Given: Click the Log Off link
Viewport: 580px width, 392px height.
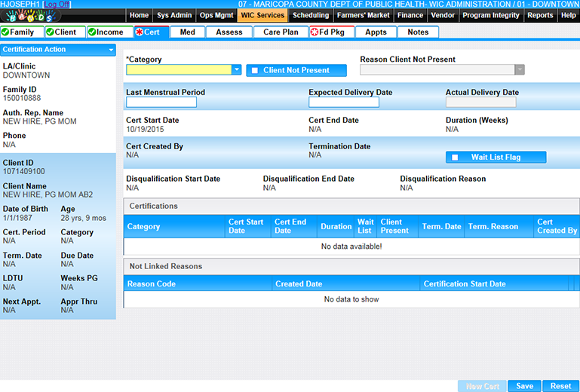Looking at the screenshot, I should [57, 5].
